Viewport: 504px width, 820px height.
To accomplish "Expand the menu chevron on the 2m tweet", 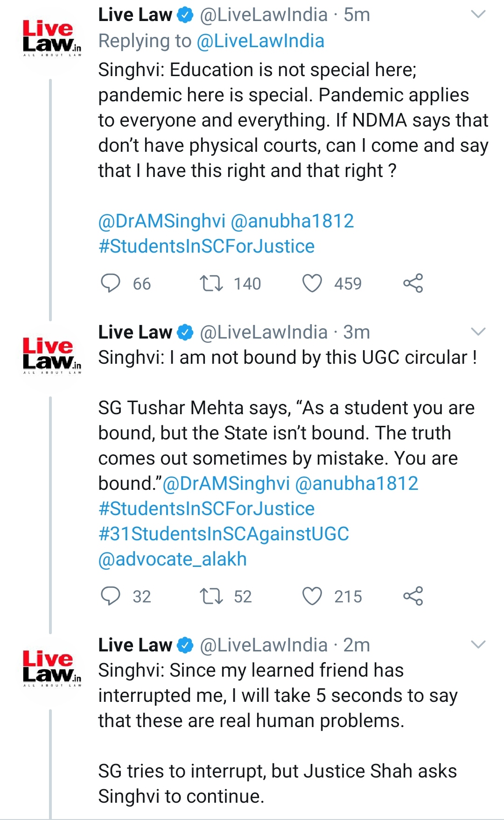I will click(x=478, y=645).
